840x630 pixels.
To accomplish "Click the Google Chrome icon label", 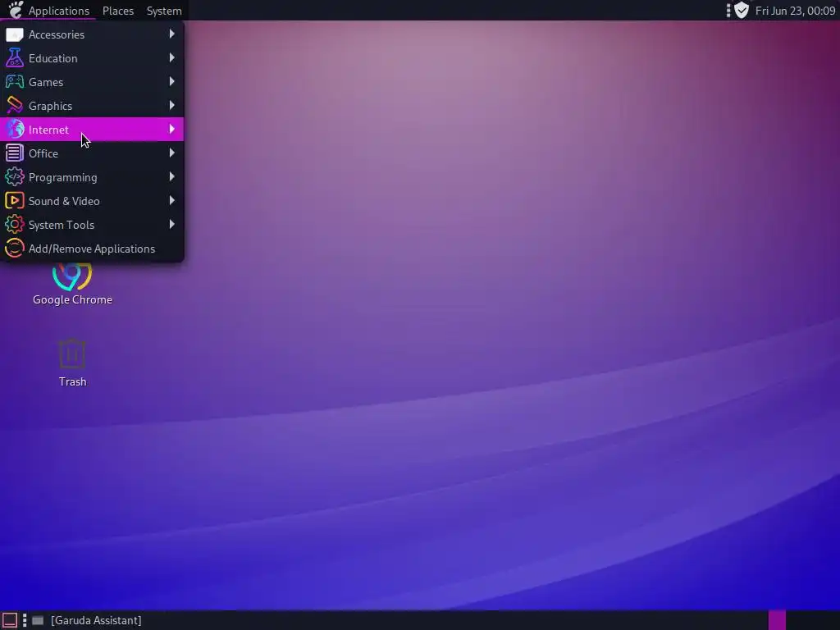I will pyautogui.click(x=72, y=299).
